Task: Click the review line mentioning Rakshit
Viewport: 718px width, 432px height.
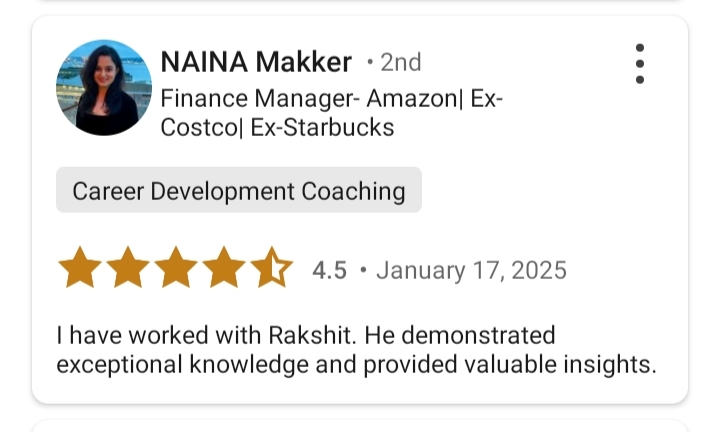Action: click(305, 334)
